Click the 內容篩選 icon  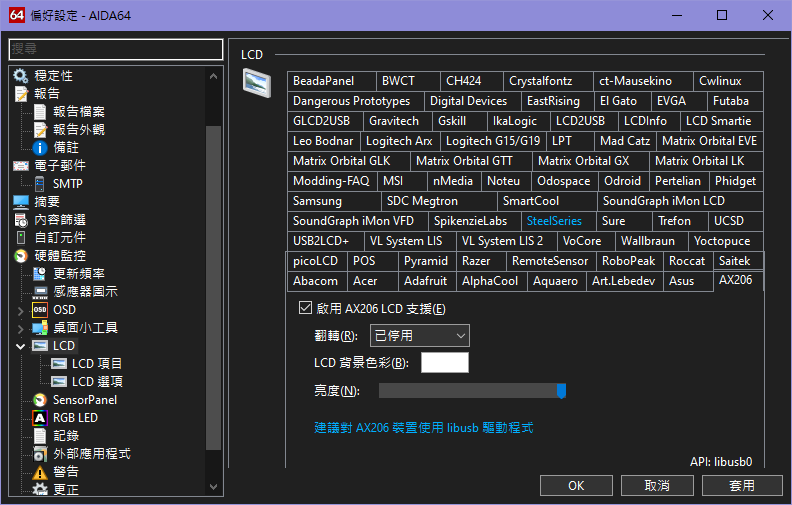pos(21,220)
